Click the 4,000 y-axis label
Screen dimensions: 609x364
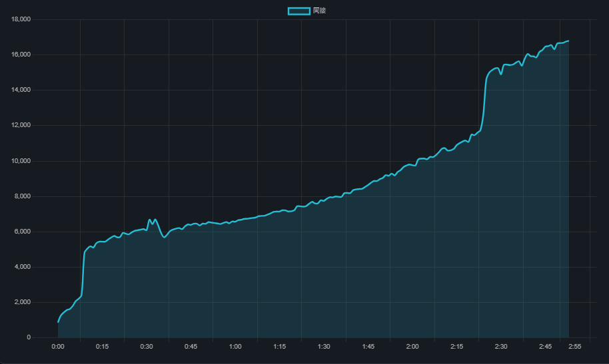[x=23, y=267]
